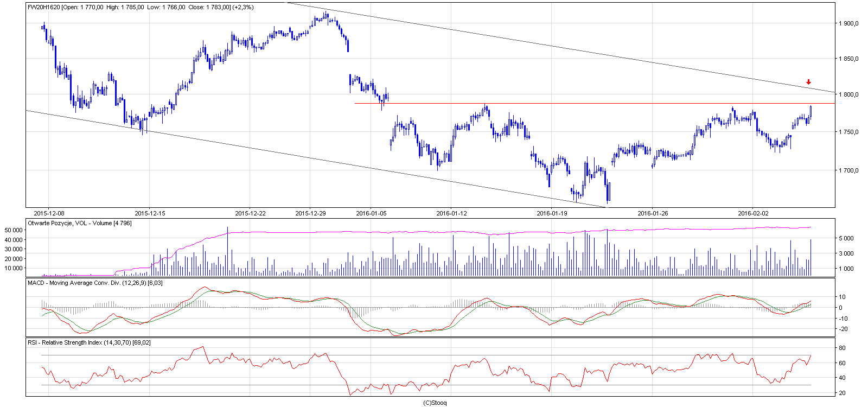
Task: Click the 20 000 open interest label
Action: 14,258
